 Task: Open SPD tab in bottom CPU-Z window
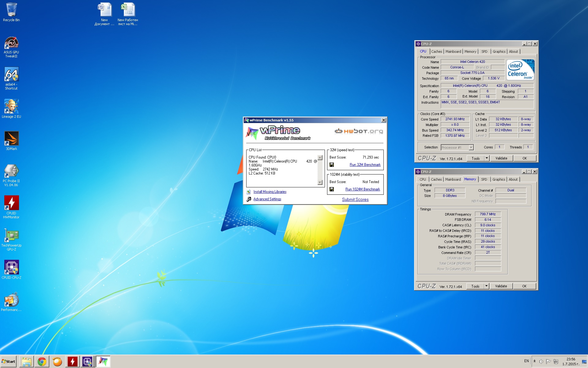(x=484, y=179)
